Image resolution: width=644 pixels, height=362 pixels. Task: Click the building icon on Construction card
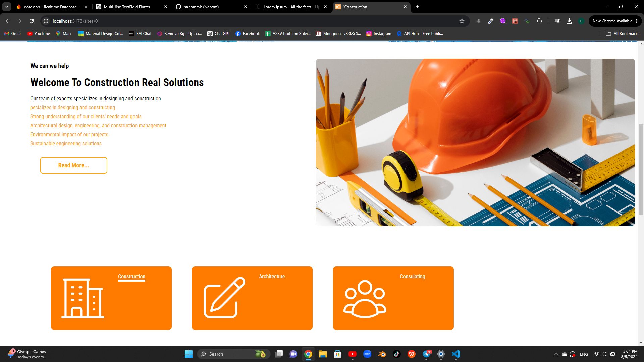pos(83,298)
